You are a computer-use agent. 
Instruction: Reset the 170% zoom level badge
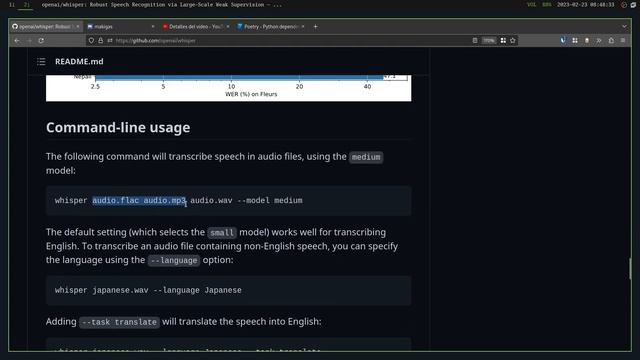tap(489, 40)
